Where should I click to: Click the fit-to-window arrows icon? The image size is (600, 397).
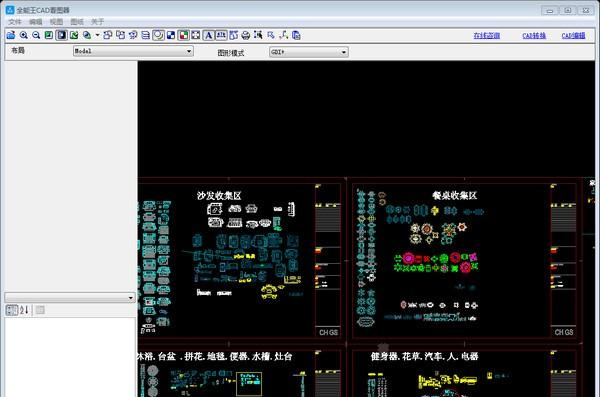[x=196, y=35]
